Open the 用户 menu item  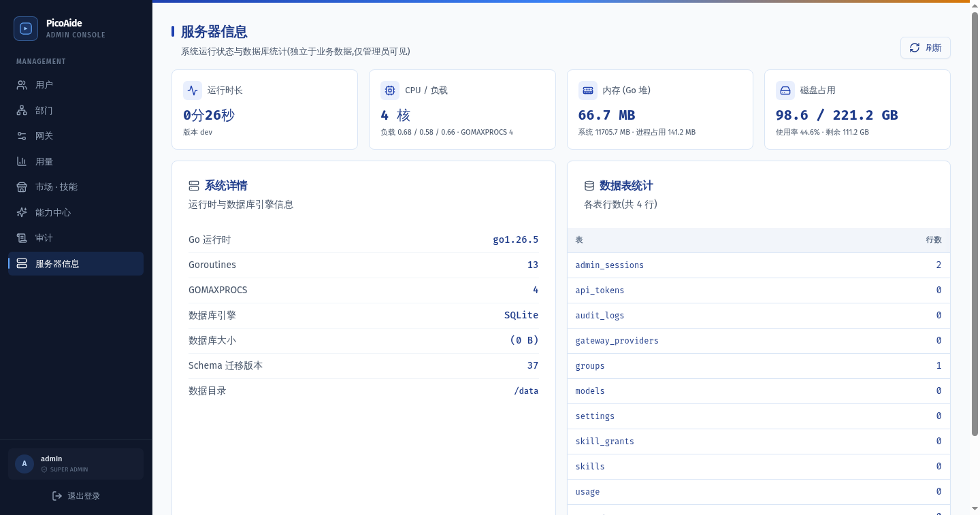pos(76,85)
